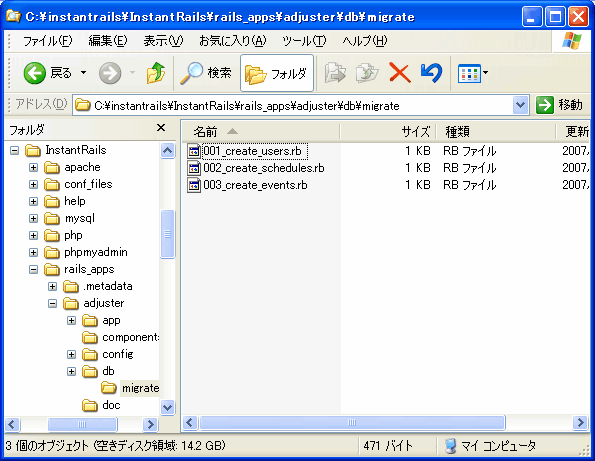Expand the apache folder node
The width and height of the screenshot is (595, 461).
(33, 167)
